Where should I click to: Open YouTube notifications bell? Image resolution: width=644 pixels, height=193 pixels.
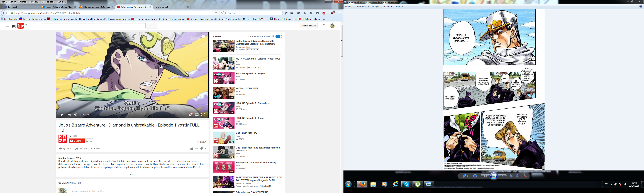tap(324, 26)
